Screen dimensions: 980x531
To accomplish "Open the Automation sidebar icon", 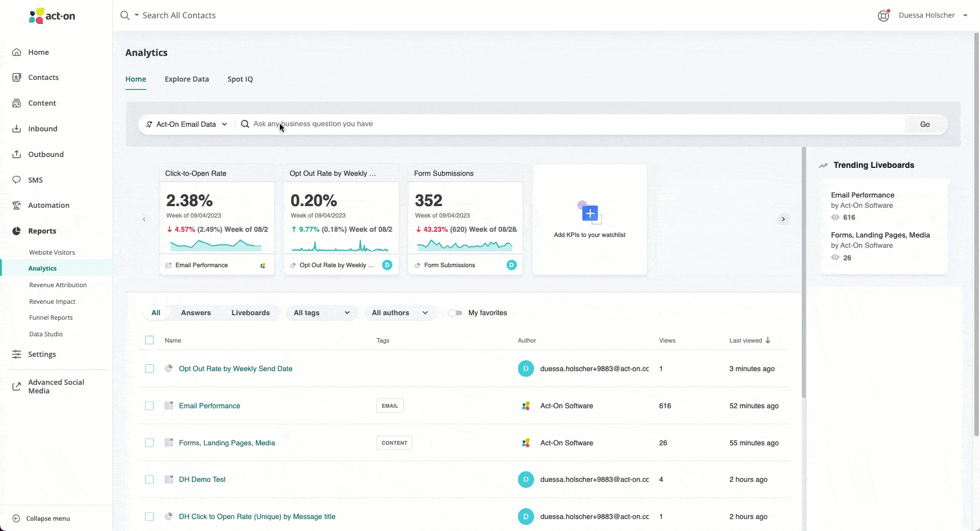I will [x=17, y=205].
